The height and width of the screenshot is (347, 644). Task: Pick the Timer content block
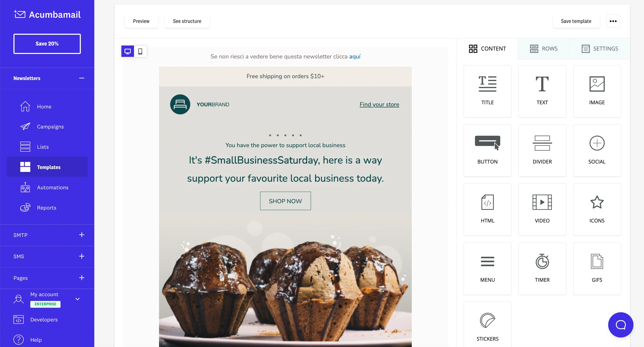542,269
